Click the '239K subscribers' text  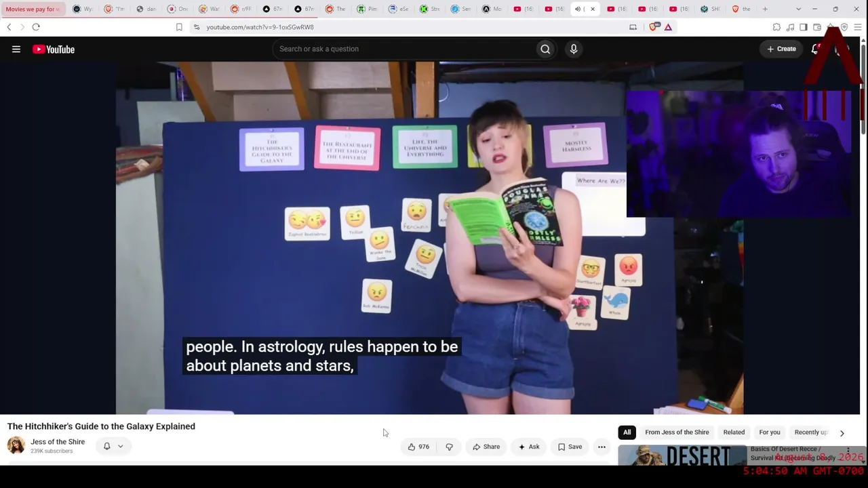coord(52,451)
